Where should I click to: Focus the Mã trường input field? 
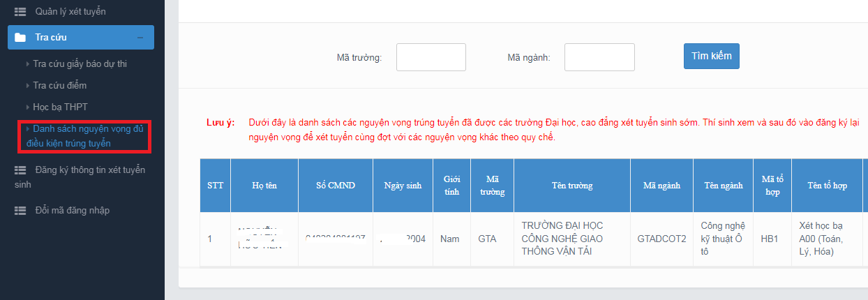pyautogui.click(x=431, y=57)
